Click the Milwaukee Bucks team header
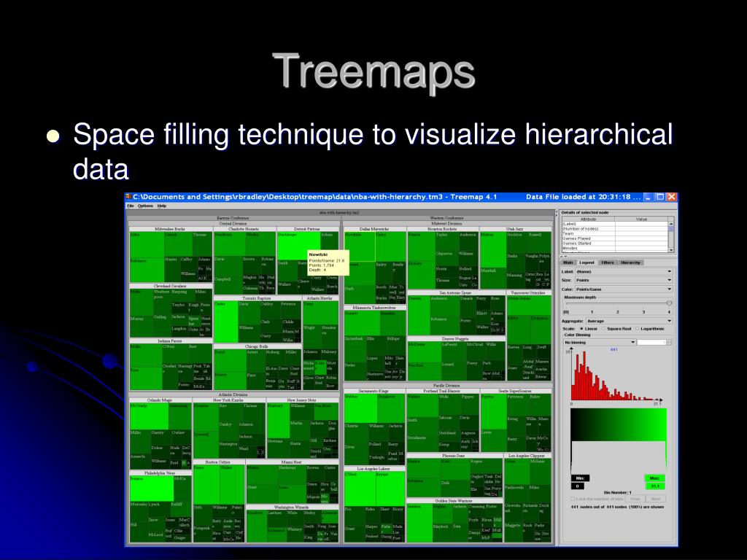The height and width of the screenshot is (560, 747). point(170,229)
